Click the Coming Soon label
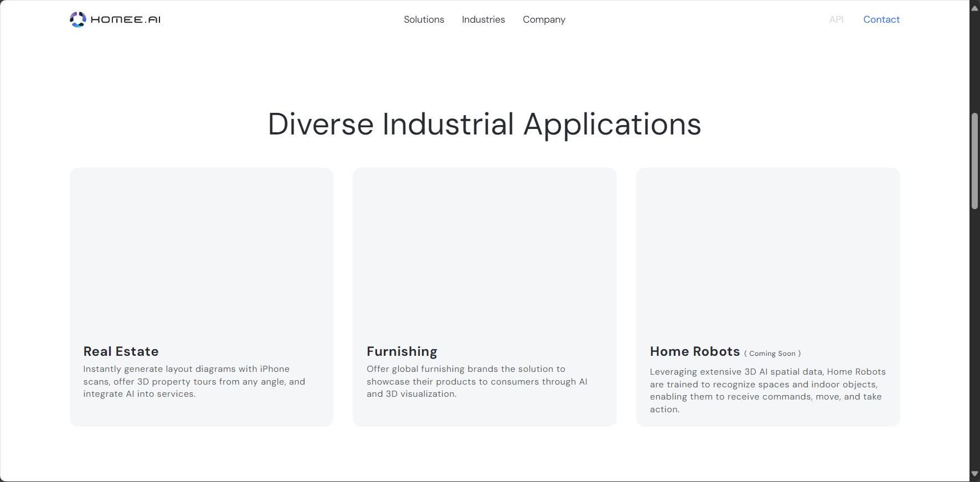Viewport: 980px width, 482px height. pos(772,354)
